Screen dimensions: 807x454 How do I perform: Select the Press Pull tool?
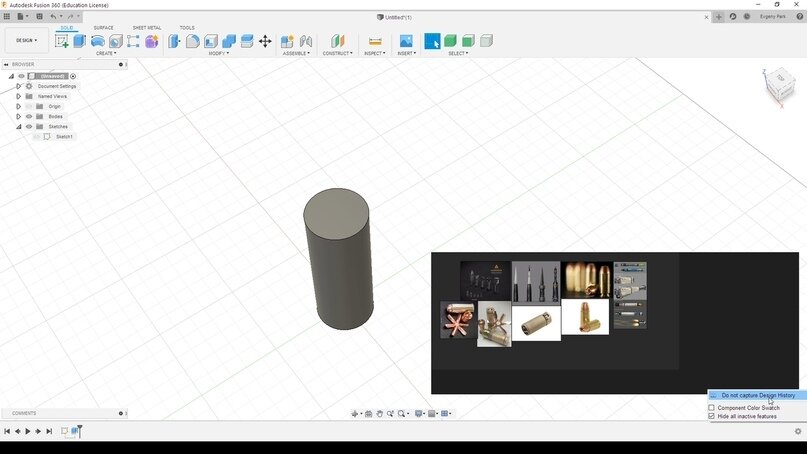(x=174, y=41)
